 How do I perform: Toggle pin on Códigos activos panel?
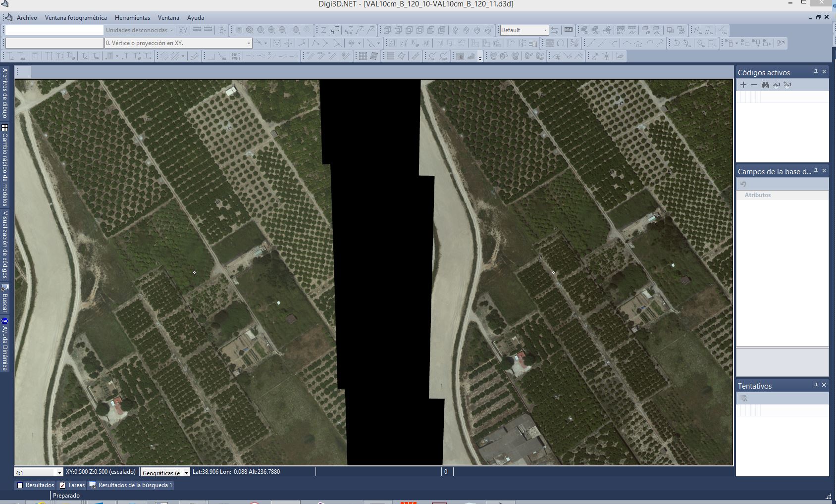click(x=816, y=72)
